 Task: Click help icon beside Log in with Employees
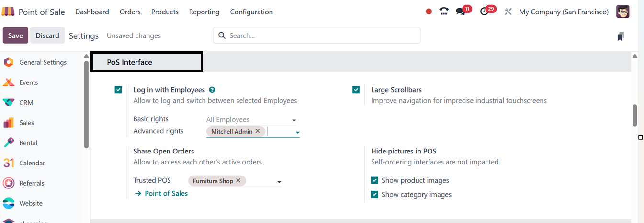tap(212, 90)
